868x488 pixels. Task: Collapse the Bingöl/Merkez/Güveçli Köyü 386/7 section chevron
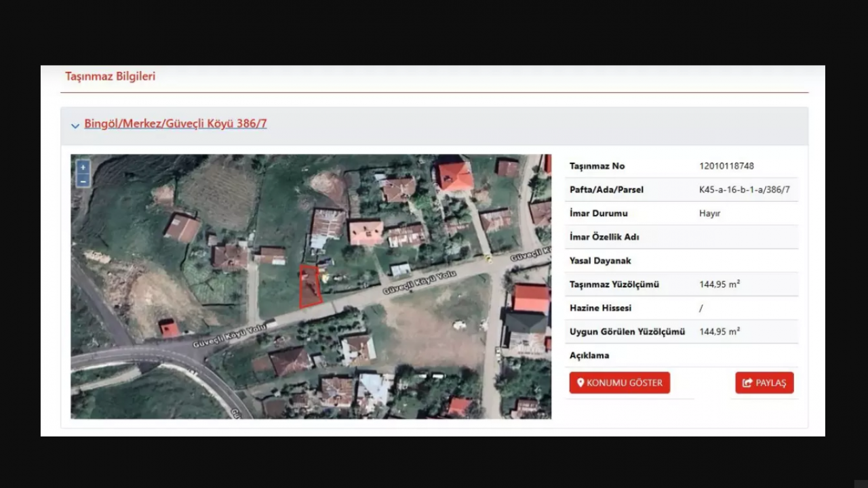click(75, 126)
